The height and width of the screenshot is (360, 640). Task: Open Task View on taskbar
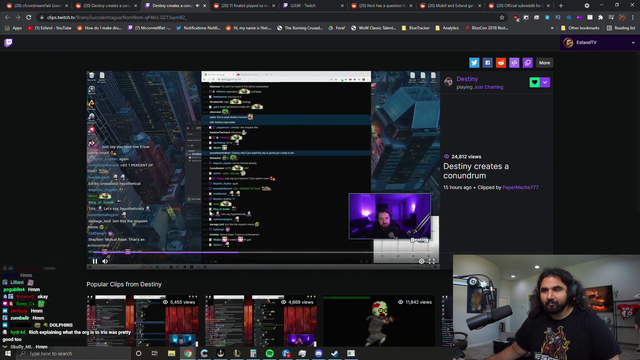155,353
